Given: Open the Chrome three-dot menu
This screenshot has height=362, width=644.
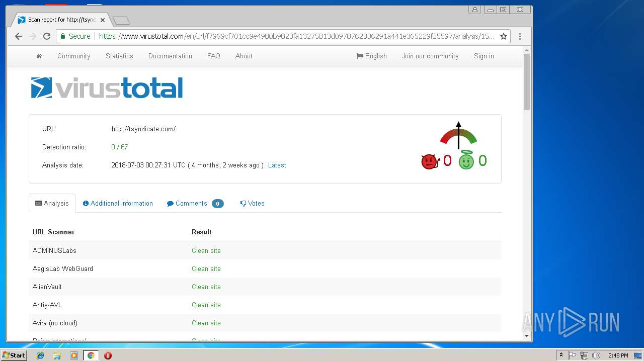Looking at the screenshot, I should coord(520,36).
